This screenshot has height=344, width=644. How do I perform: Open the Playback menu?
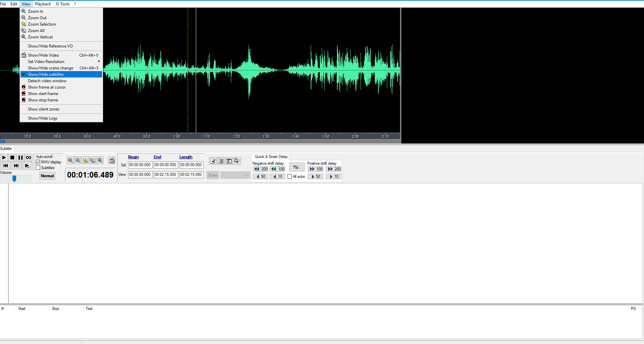pos(43,4)
